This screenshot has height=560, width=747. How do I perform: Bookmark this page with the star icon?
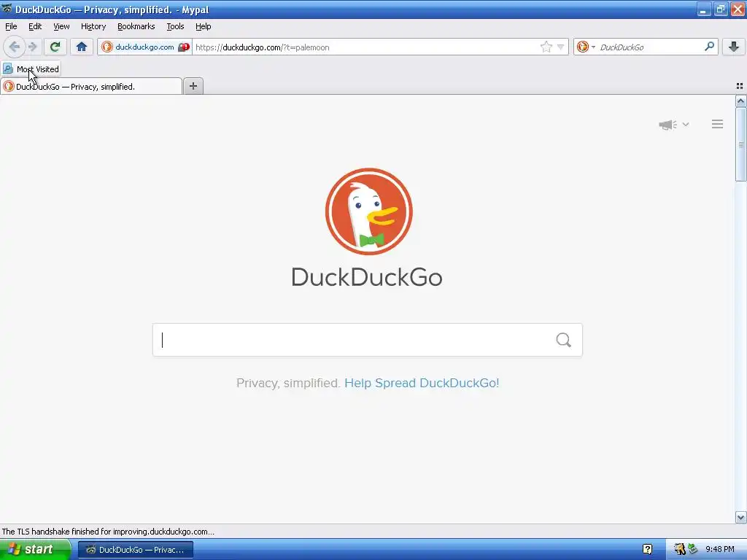tap(546, 47)
